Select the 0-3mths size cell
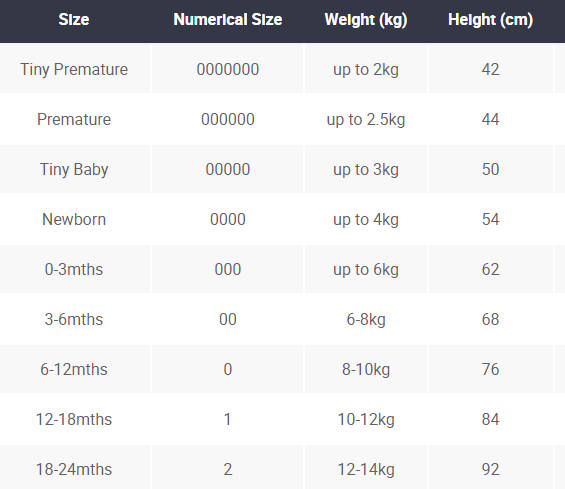Viewport: 565px width, 489px height. tap(74, 269)
